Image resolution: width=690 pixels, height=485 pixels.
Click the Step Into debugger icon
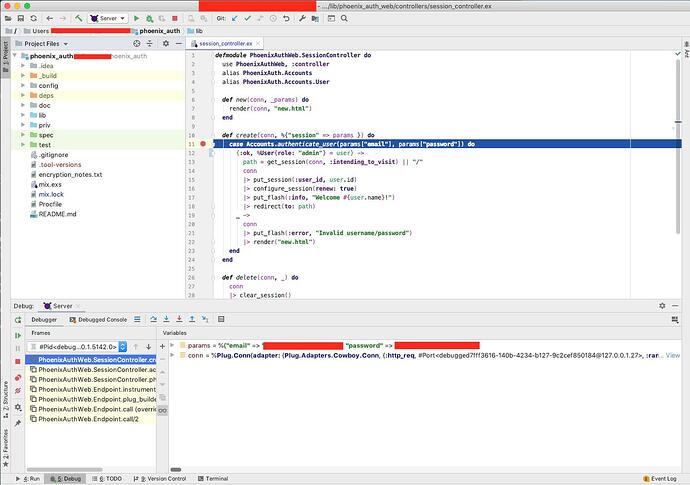pyautogui.click(x=166, y=319)
